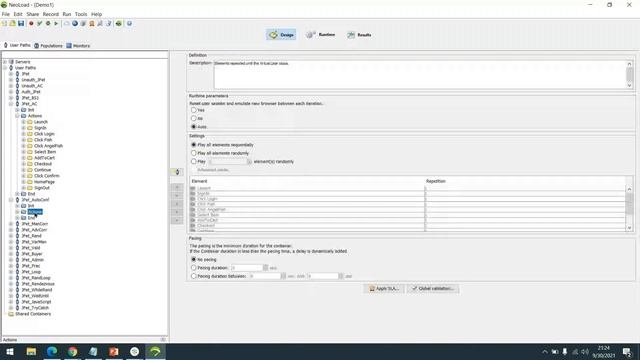Select Yes for reset user session

tap(194, 110)
